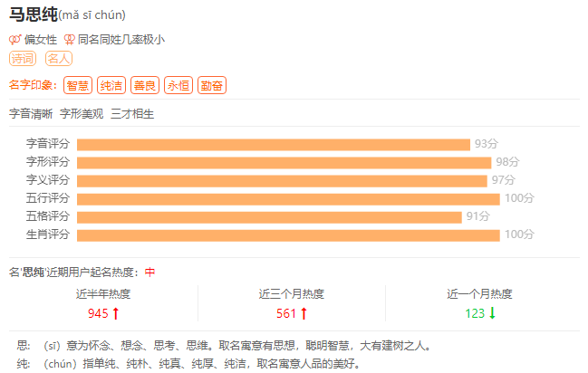Click the 永恒 name impression tag
The image size is (588, 373).
(178, 85)
